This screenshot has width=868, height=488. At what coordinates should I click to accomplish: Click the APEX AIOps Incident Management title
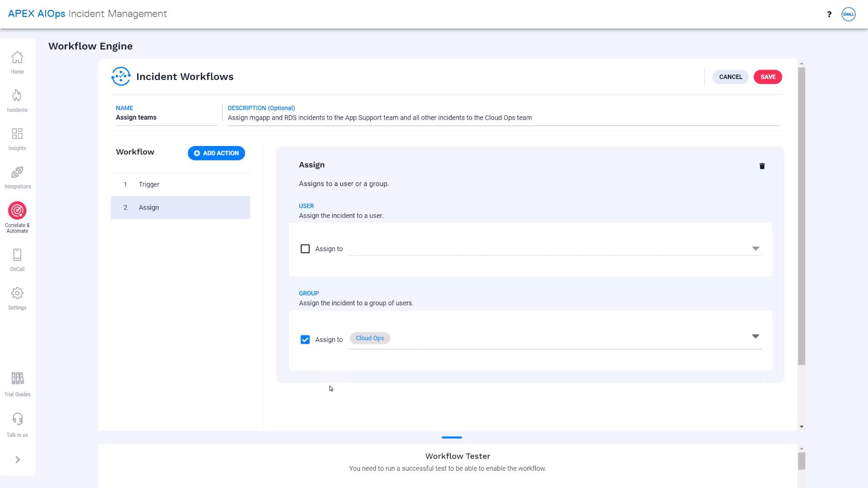[87, 14]
